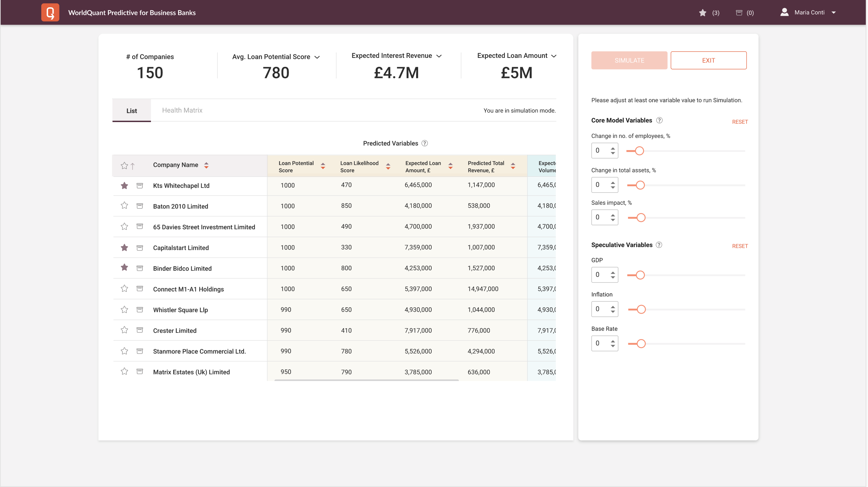868x487 pixels.
Task: Archive Crester Limited row
Action: pos(140,331)
